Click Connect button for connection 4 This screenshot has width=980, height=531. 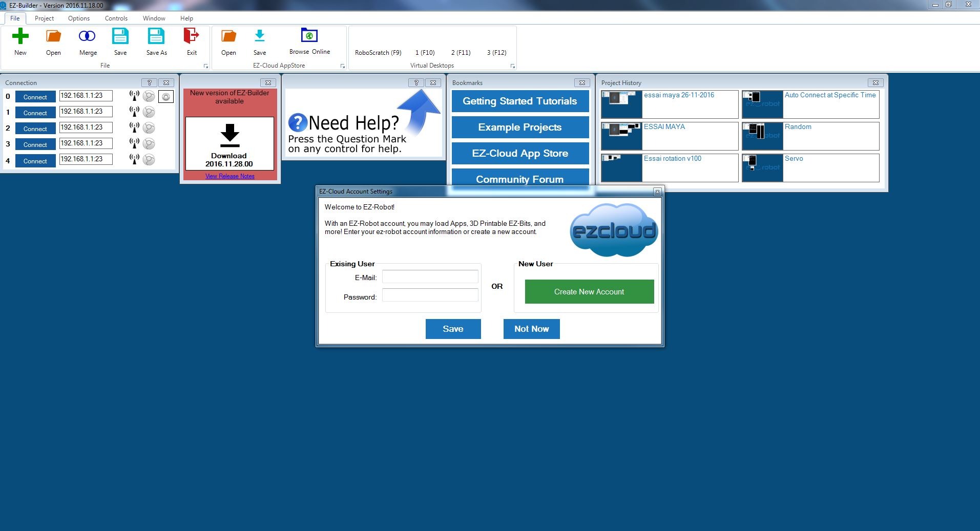click(35, 161)
